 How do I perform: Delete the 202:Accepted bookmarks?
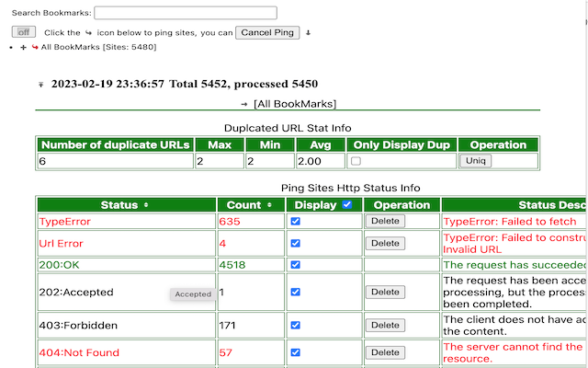[x=385, y=292]
